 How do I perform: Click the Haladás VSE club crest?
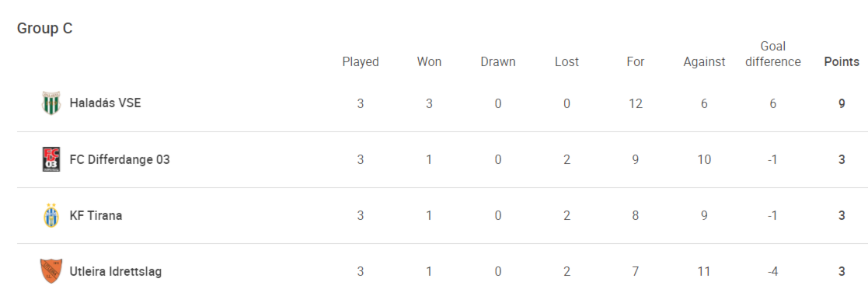pos(51,103)
